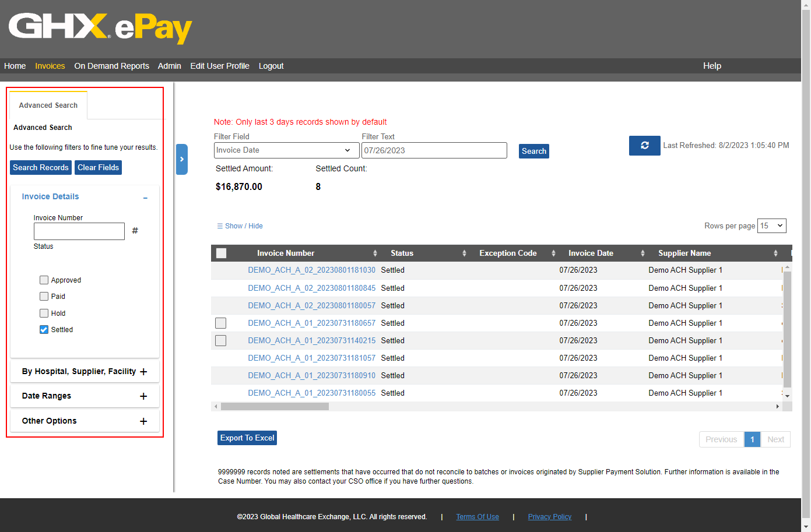Viewport: 811px width, 532px height.
Task: Open the Invoices menu
Action: 50,66
